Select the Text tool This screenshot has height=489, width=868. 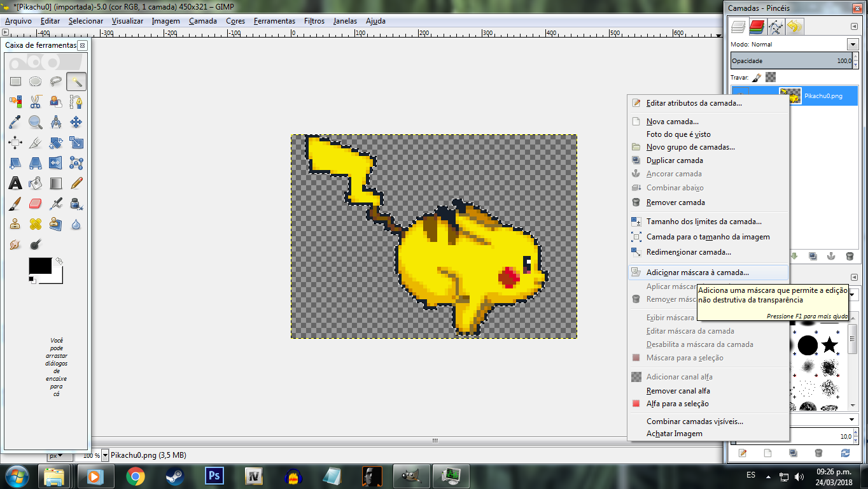click(15, 183)
